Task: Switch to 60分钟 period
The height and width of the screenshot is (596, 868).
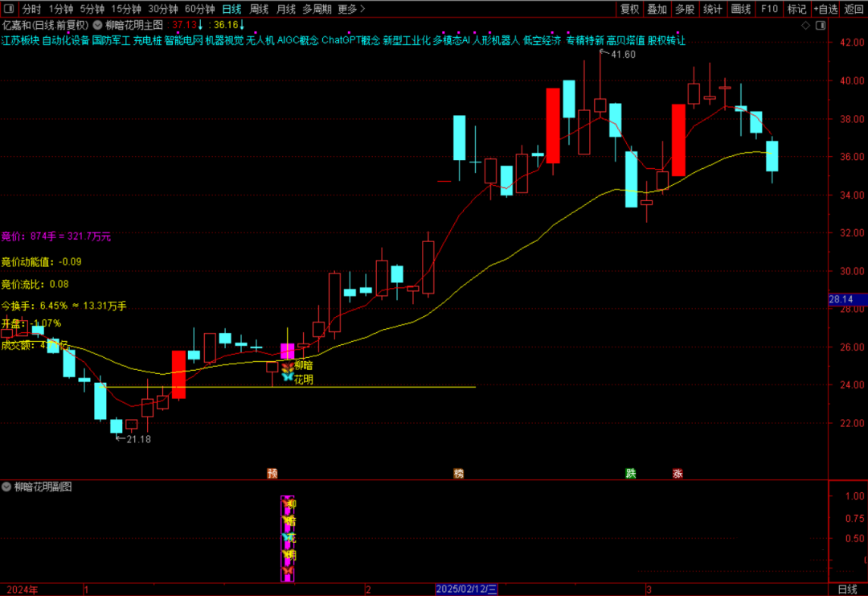Action: tap(200, 9)
